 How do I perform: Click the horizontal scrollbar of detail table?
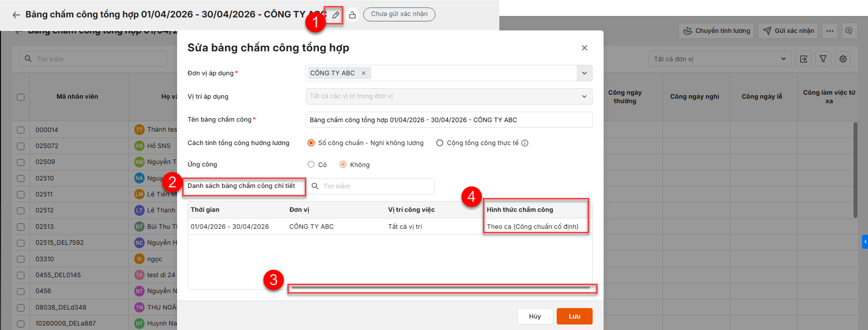(x=441, y=287)
